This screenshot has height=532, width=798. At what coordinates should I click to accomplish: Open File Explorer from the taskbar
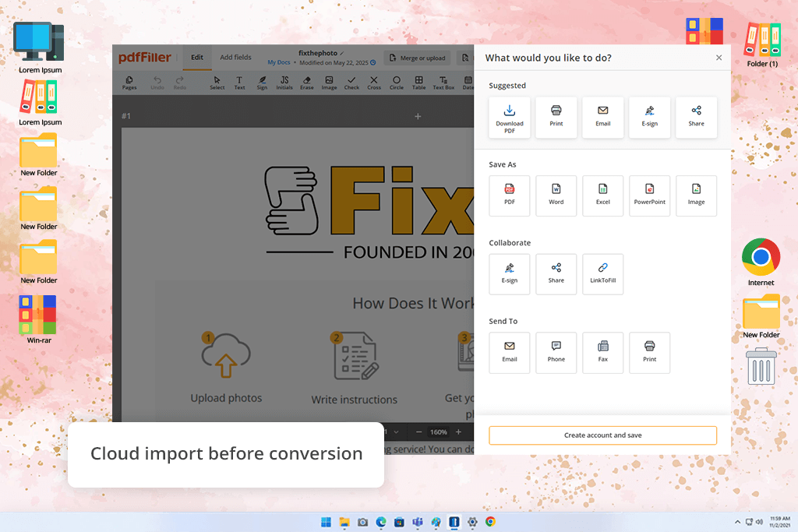[x=344, y=522]
